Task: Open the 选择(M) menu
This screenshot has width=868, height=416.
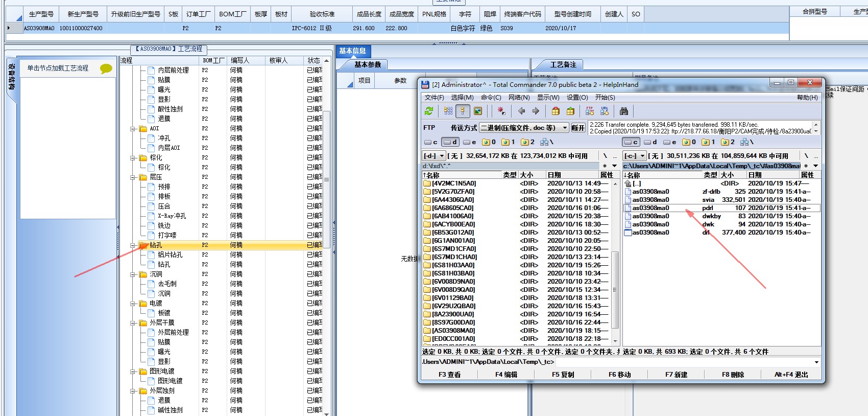Action: tap(462, 98)
